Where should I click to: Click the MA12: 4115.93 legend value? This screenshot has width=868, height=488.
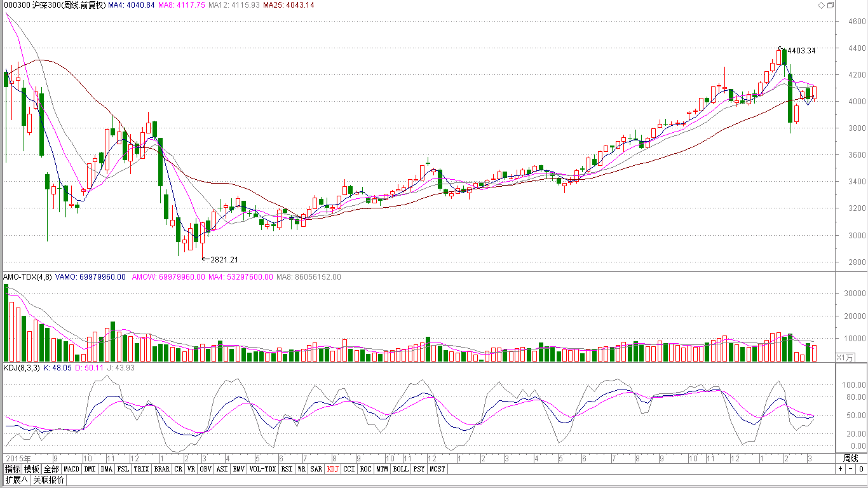click(234, 5)
